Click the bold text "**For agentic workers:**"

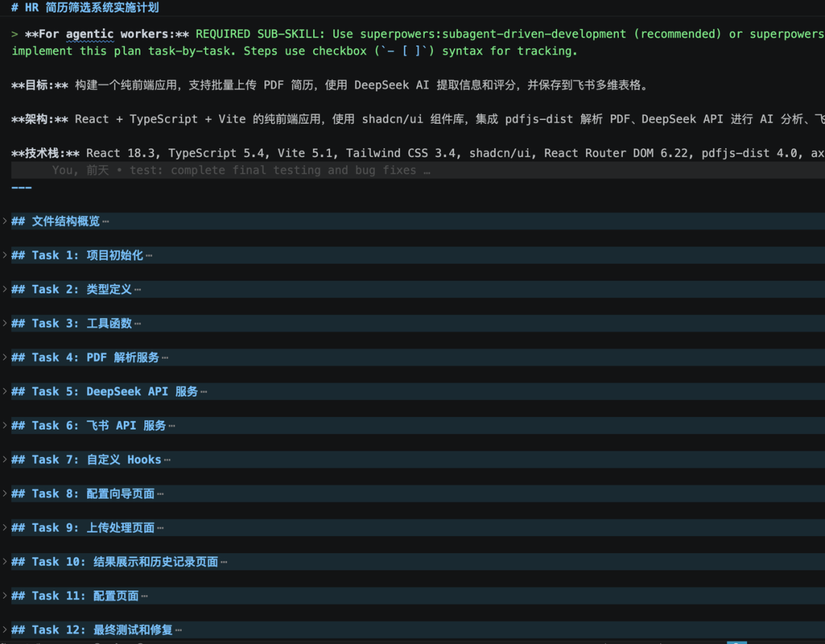click(x=107, y=34)
